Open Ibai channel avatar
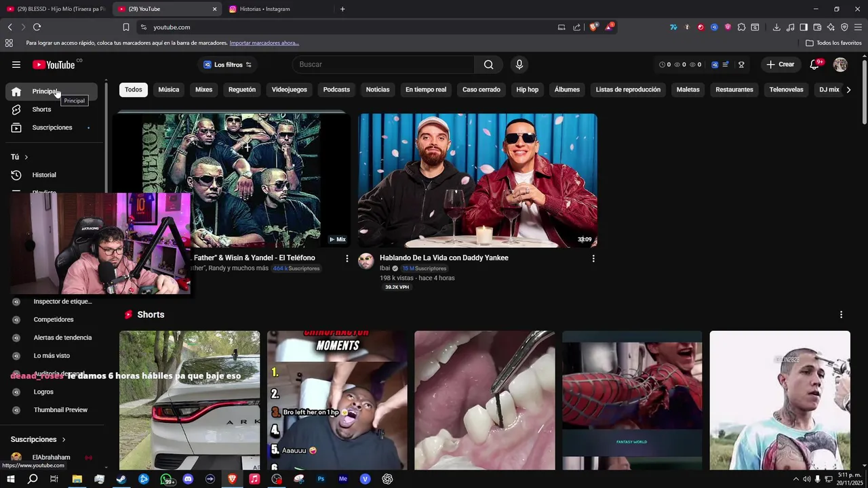This screenshot has height=488, width=868. click(366, 262)
